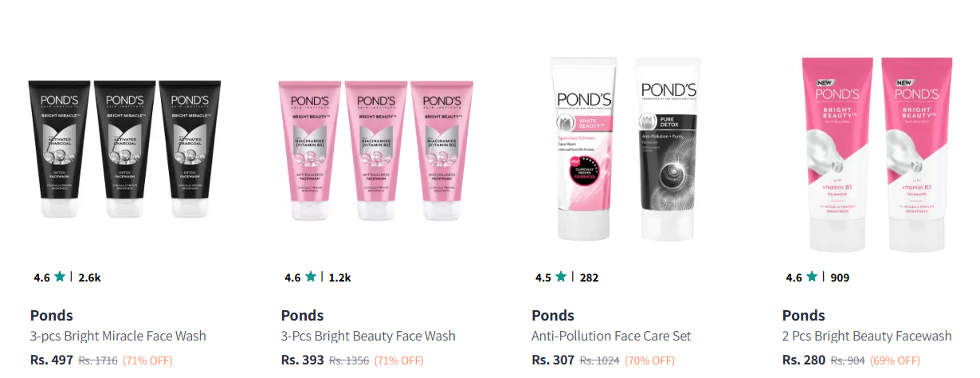
Task: Select the Rs. 393 price
Action: (x=303, y=360)
